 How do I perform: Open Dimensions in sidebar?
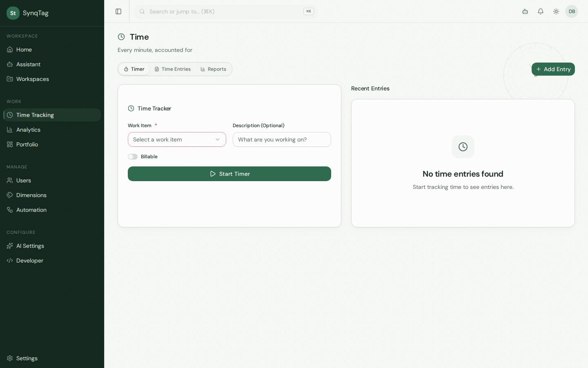point(52,195)
